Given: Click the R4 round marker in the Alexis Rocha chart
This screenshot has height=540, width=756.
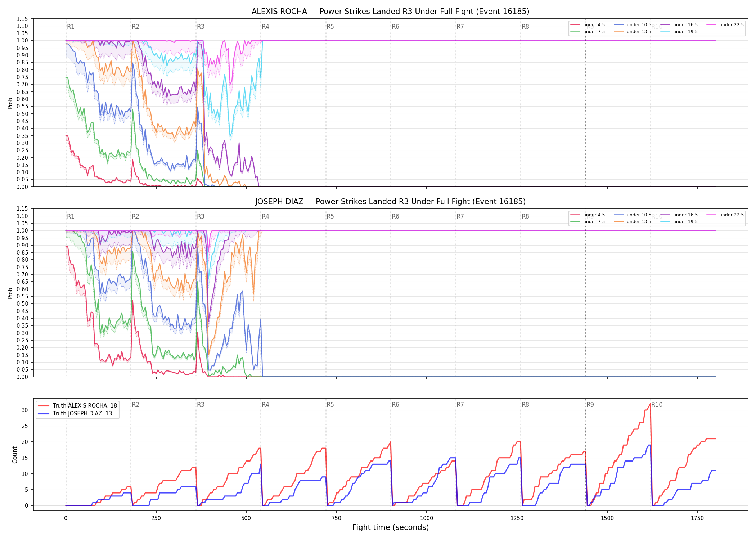Looking at the screenshot, I should pos(265,27).
